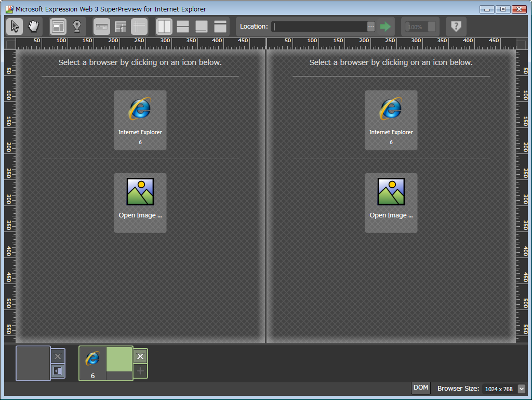This screenshot has height=400, width=532.
Task: Switch to single pane layout
Action: [x=220, y=27]
